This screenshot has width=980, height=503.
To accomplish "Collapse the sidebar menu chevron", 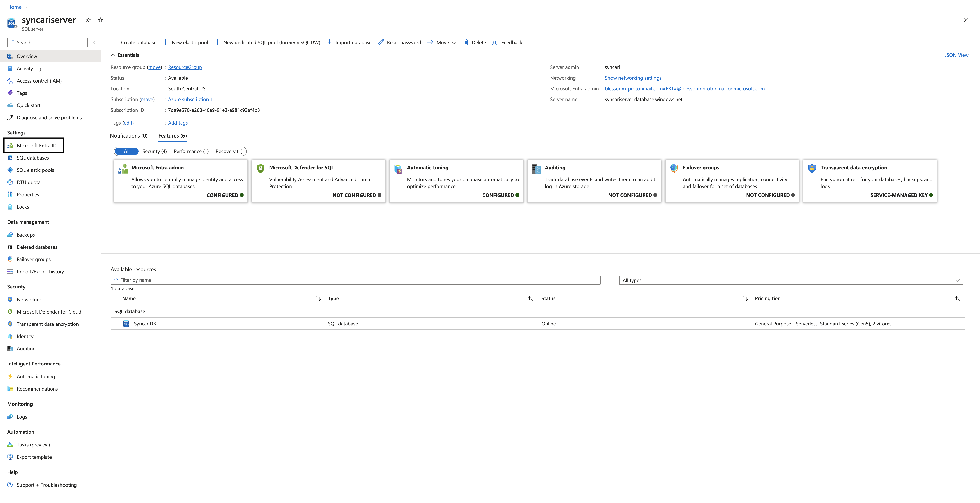I will 95,43.
